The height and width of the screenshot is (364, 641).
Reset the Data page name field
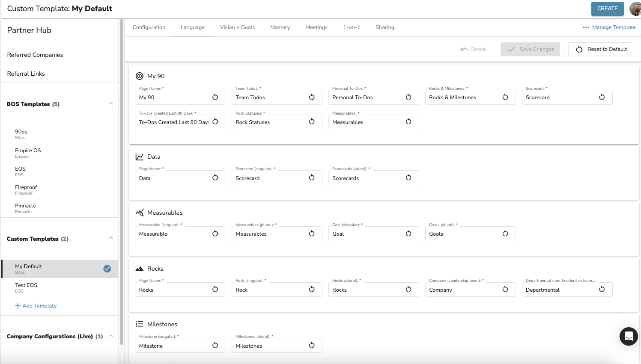215,178
